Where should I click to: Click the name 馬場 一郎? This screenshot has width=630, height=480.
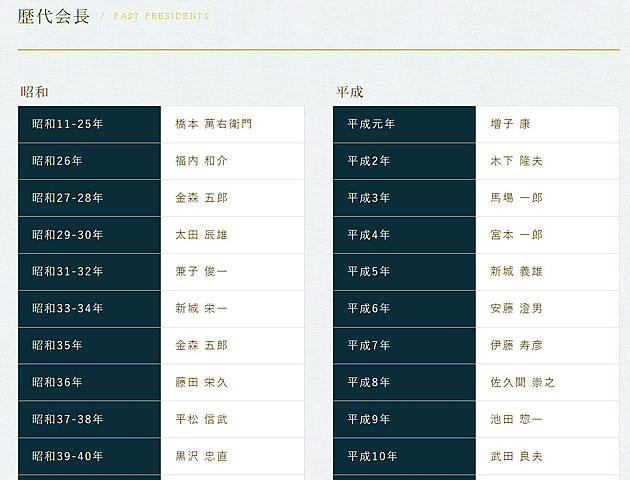(x=516, y=198)
